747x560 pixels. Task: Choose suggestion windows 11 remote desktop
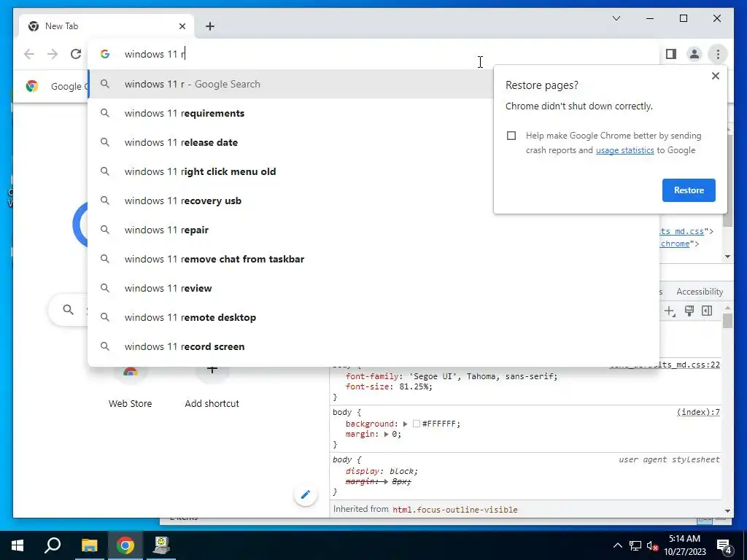373,317
